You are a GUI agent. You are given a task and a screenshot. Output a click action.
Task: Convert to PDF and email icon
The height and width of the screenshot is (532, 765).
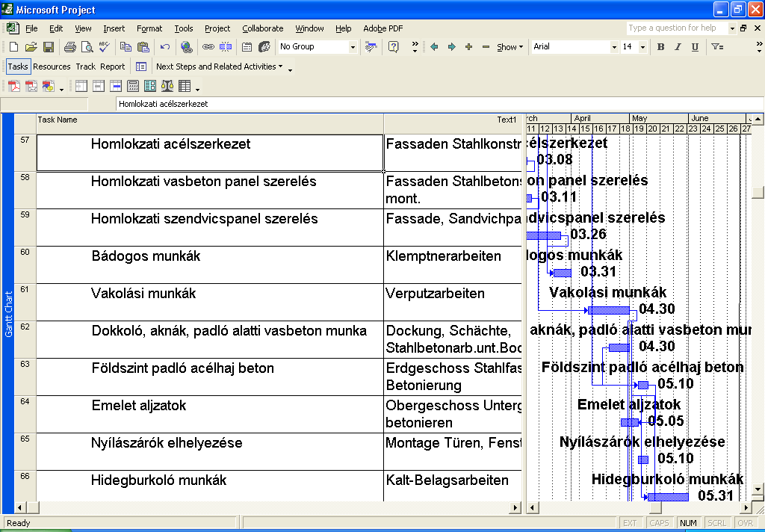point(31,87)
